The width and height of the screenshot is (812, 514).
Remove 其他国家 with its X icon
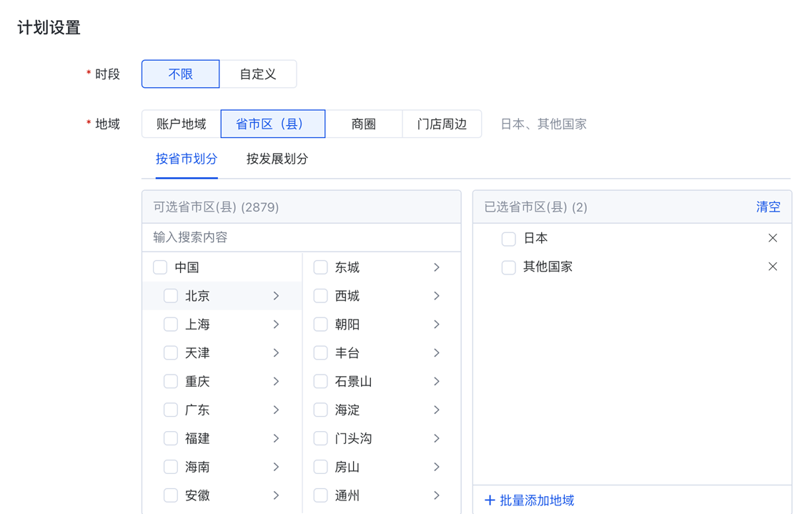(x=772, y=267)
